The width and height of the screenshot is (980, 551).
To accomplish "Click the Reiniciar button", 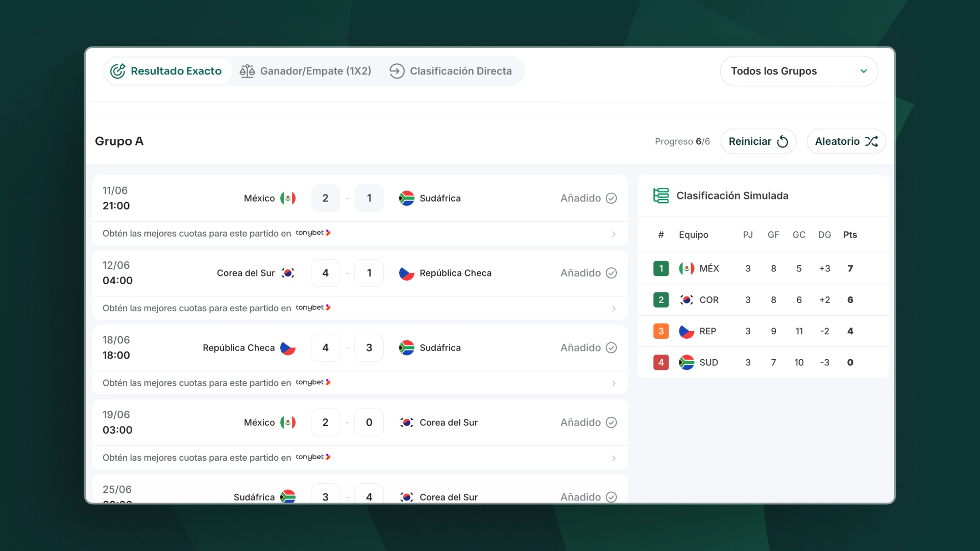I will coord(758,141).
